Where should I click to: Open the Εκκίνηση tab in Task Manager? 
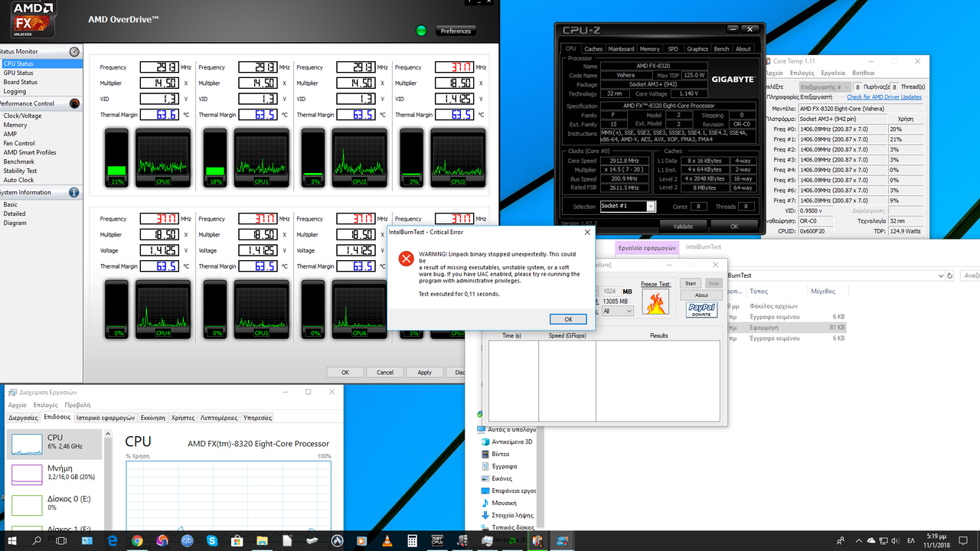tap(153, 418)
